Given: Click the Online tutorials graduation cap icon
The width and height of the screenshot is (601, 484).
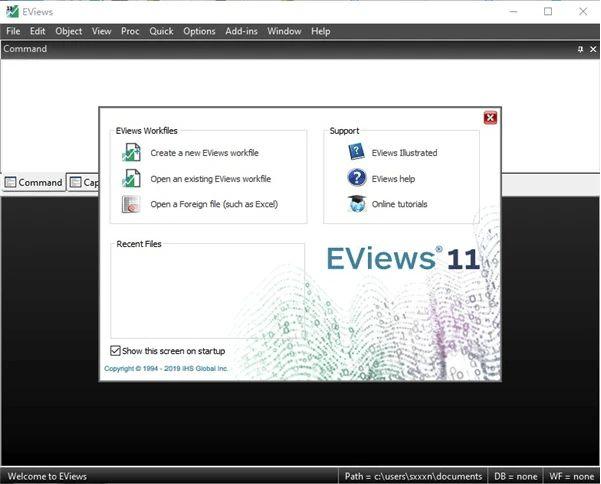Looking at the screenshot, I should (356, 203).
